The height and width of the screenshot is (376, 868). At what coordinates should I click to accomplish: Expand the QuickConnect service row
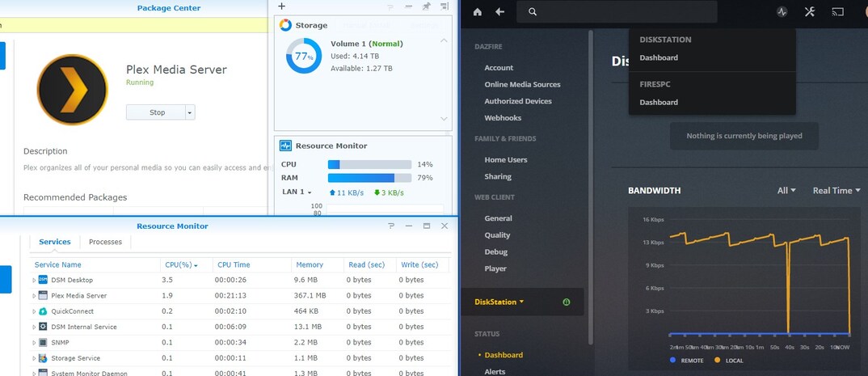(34, 311)
